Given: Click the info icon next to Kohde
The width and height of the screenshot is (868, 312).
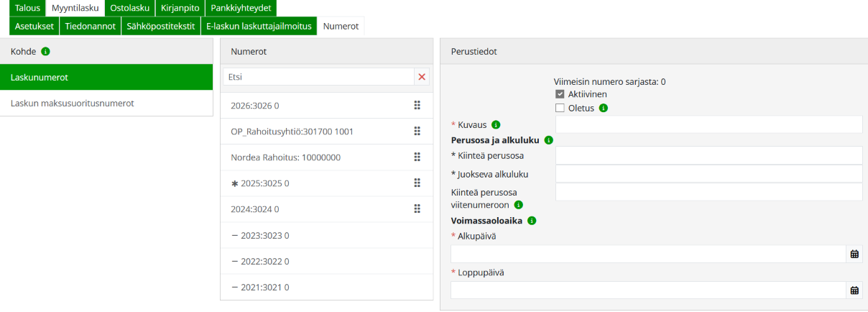Looking at the screenshot, I should tap(46, 52).
